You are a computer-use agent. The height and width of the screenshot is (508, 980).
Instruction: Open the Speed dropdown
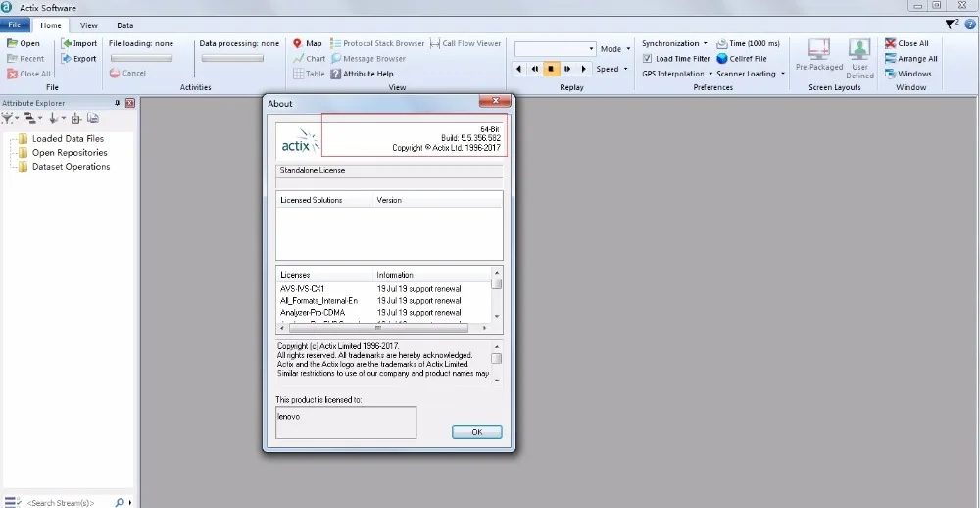pos(612,69)
